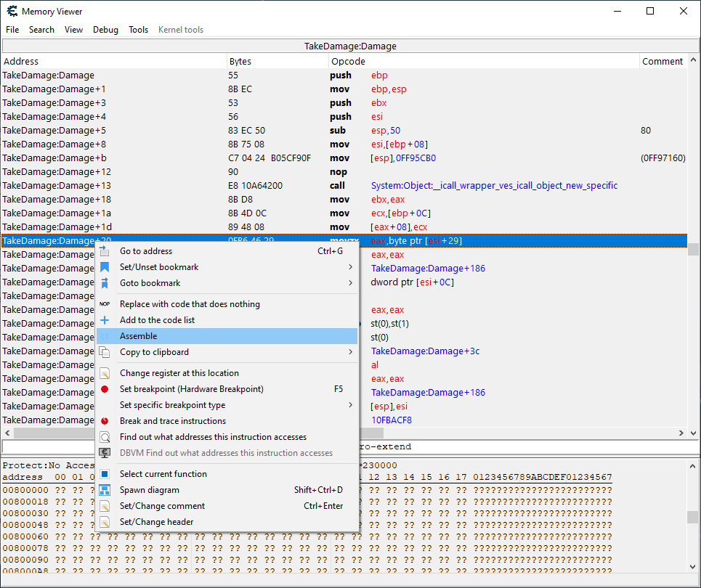
Task: Click hex view scrollbar down arrow
Action: pyautogui.click(x=693, y=567)
